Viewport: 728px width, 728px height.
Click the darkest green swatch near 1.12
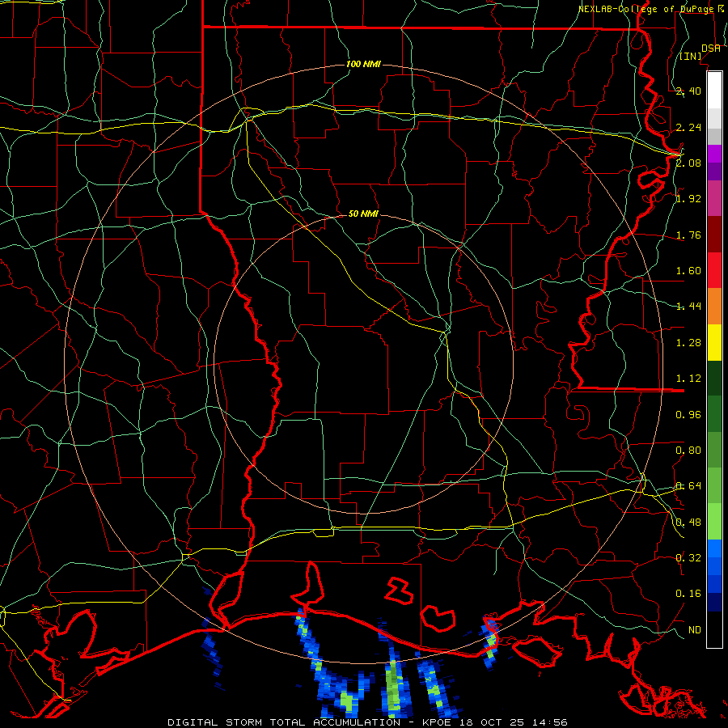(714, 378)
